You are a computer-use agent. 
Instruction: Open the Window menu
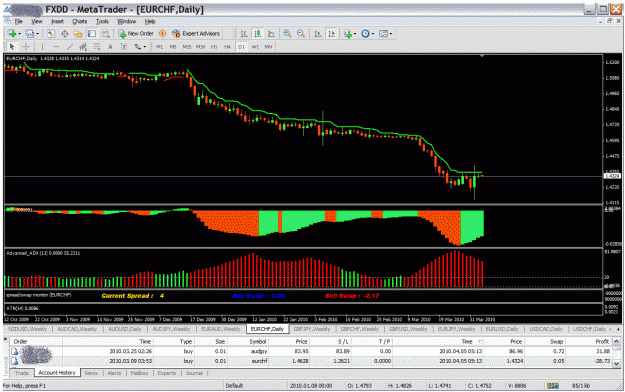pyautogui.click(x=126, y=22)
